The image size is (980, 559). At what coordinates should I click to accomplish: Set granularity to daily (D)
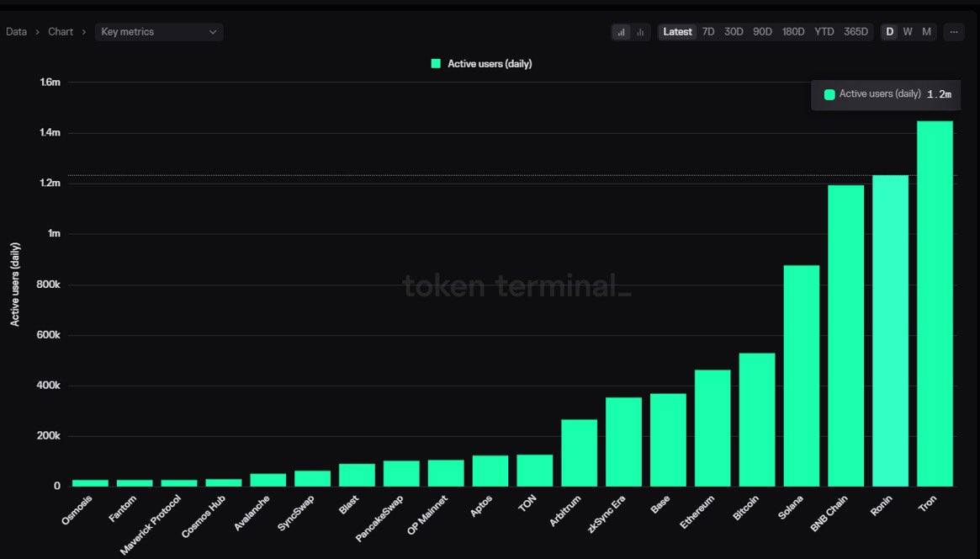[x=889, y=32]
